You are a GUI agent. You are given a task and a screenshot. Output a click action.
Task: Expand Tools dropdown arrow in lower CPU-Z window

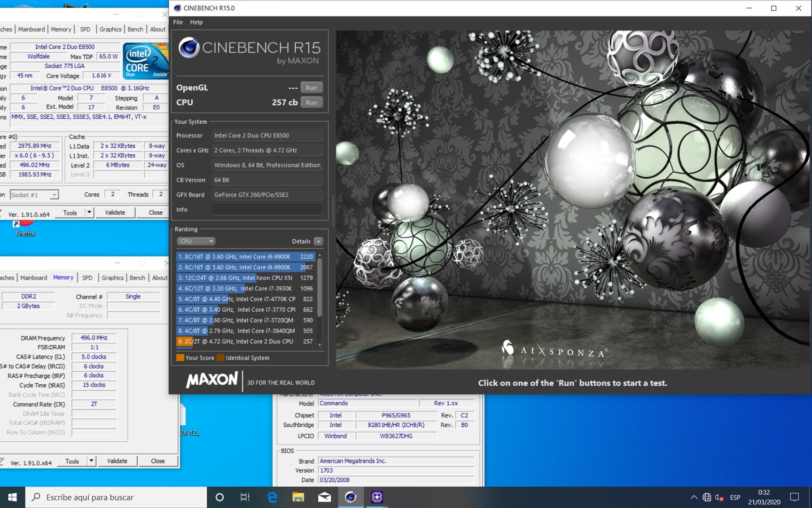coord(92,461)
